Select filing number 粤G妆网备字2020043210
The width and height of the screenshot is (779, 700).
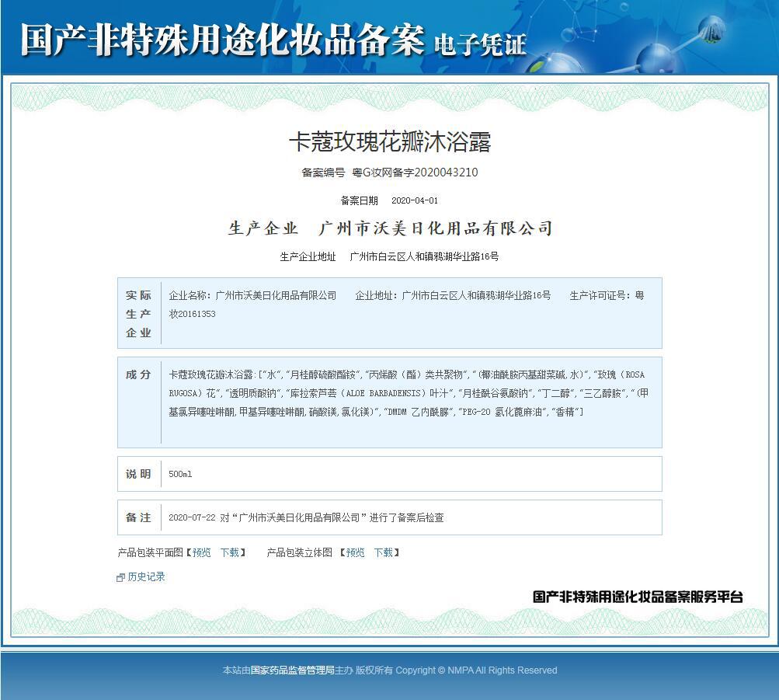click(x=415, y=172)
